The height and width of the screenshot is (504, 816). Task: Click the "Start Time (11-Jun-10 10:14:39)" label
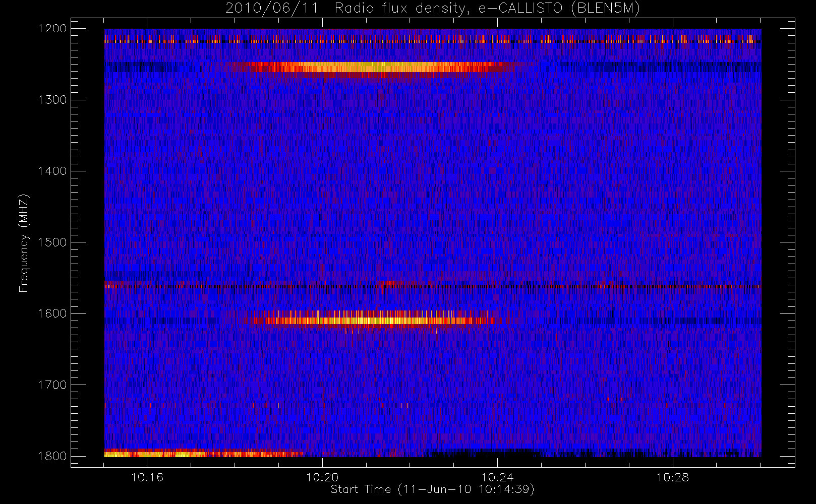click(x=432, y=489)
